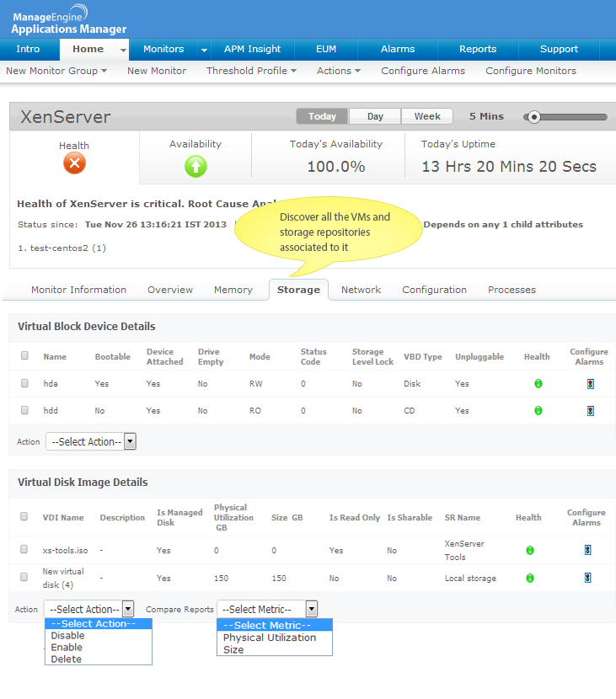Viewport: 616px width, 699px height.
Task: Open Configure Alarms icon for hdd
Action: [x=590, y=411]
